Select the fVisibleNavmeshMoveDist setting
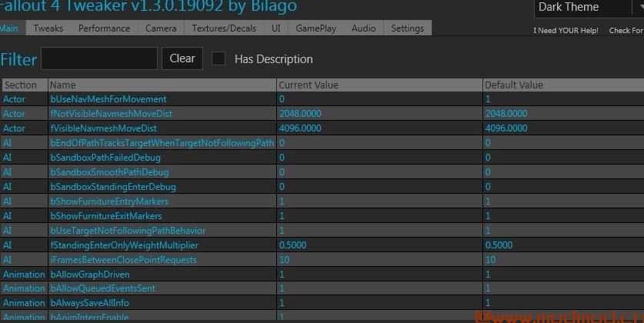The image size is (644, 323). click(104, 128)
